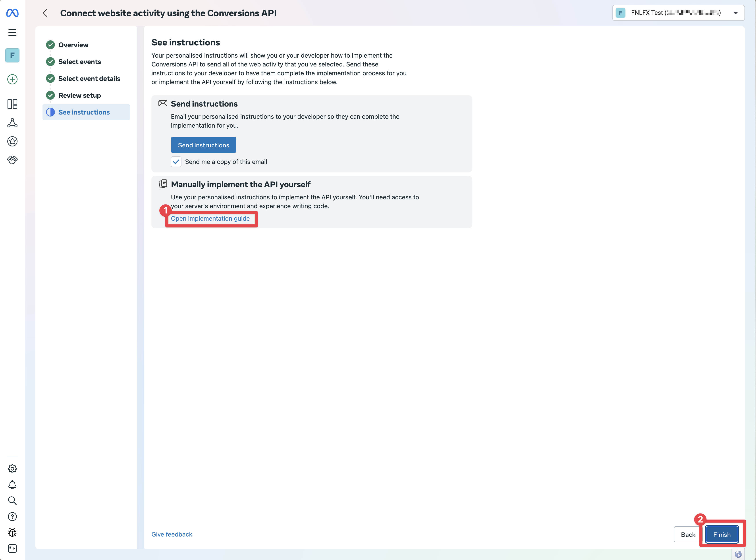Click the help question mark icon
This screenshot has width=756, height=560.
pyautogui.click(x=13, y=517)
